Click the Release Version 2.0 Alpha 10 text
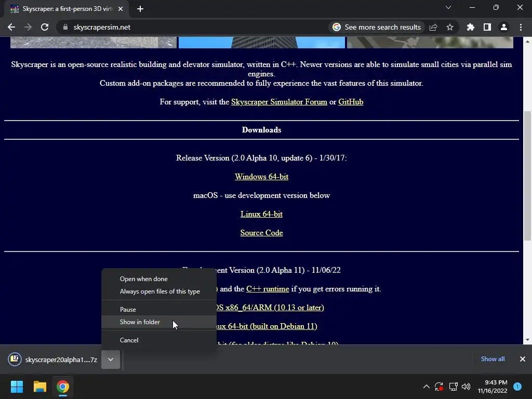Viewport: 532px width, 399px height. pyautogui.click(x=261, y=158)
